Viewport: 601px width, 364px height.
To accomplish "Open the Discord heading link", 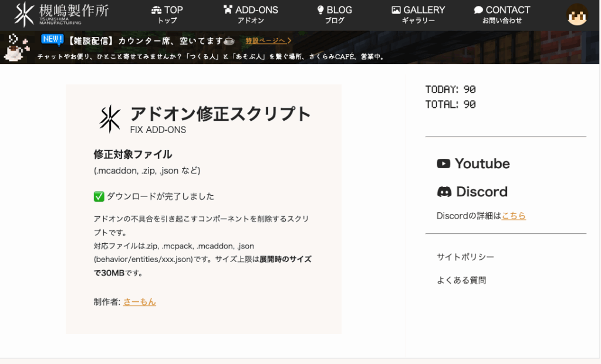I will pyautogui.click(x=481, y=192).
